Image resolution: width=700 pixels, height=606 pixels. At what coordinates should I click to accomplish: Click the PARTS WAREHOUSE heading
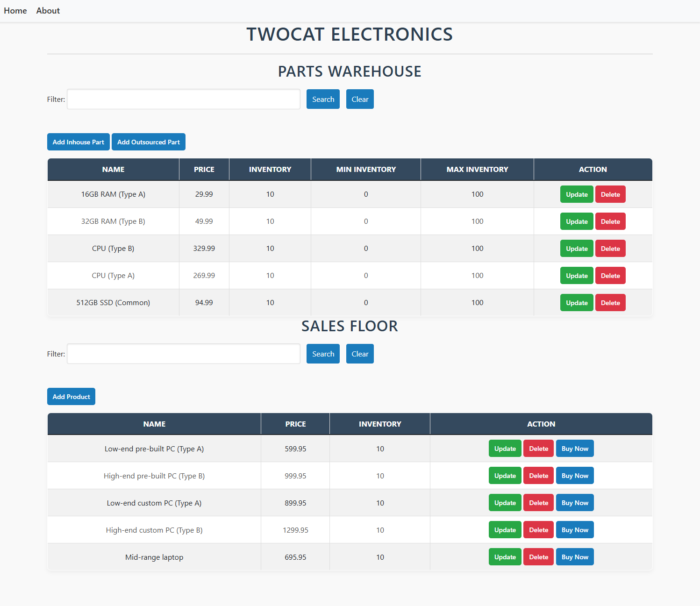click(350, 71)
